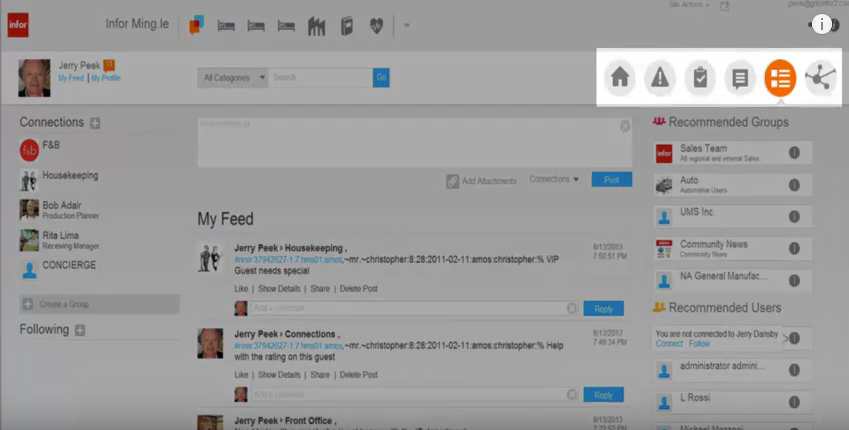
Task: Show info for administrator admini user
Action: pos(794,370)
